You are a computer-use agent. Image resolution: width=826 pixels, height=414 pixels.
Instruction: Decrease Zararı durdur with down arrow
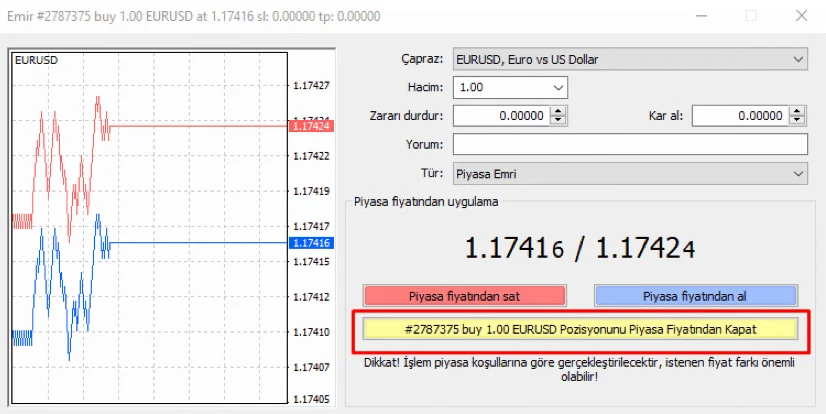pyautogui.click(x=558, y=120)
